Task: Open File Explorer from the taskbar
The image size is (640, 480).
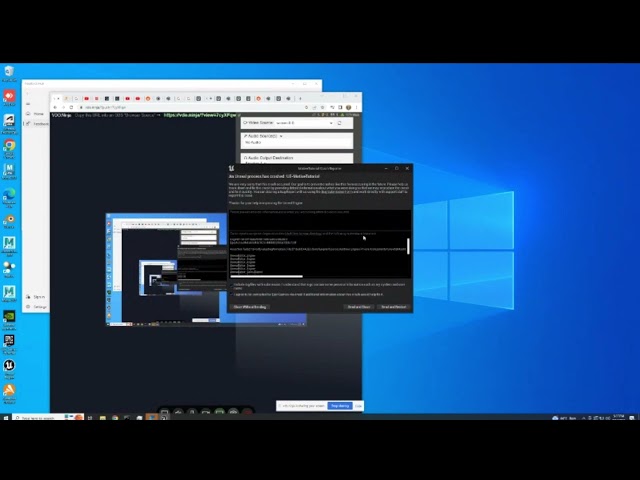Action: point(102,418)
